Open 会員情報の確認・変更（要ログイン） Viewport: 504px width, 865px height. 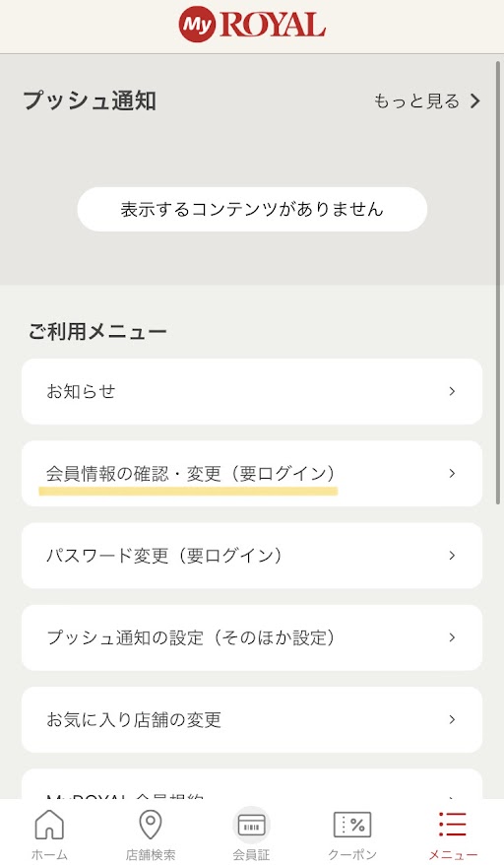252,473
